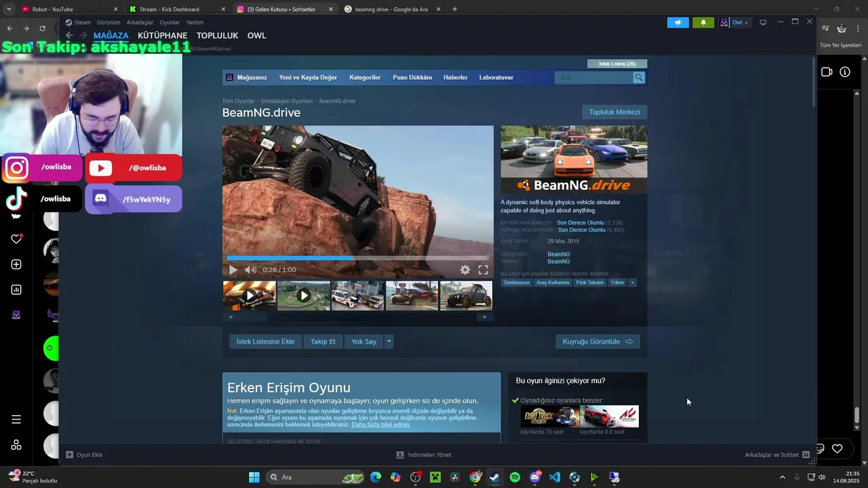Screen dimensions: 868x488
Task: Make the trailer fullscreen
Action: coord(483,270)
